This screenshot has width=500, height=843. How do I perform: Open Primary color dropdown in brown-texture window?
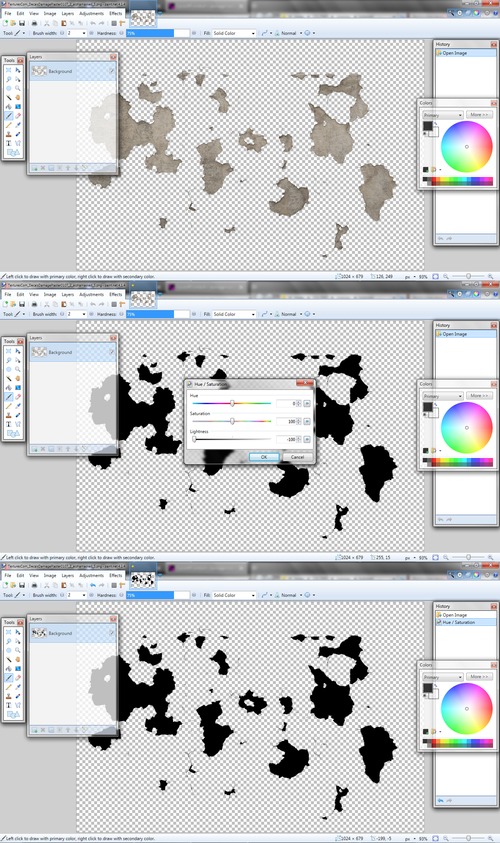pyautogui.click(x=442, y=115)
